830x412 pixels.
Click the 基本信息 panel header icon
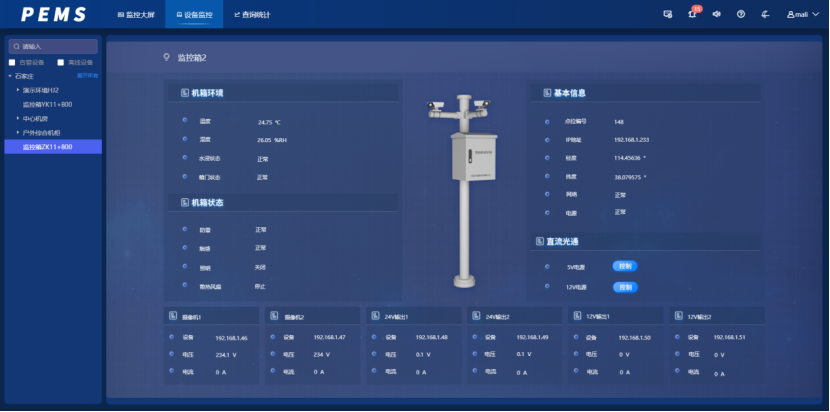pos(546,93)
